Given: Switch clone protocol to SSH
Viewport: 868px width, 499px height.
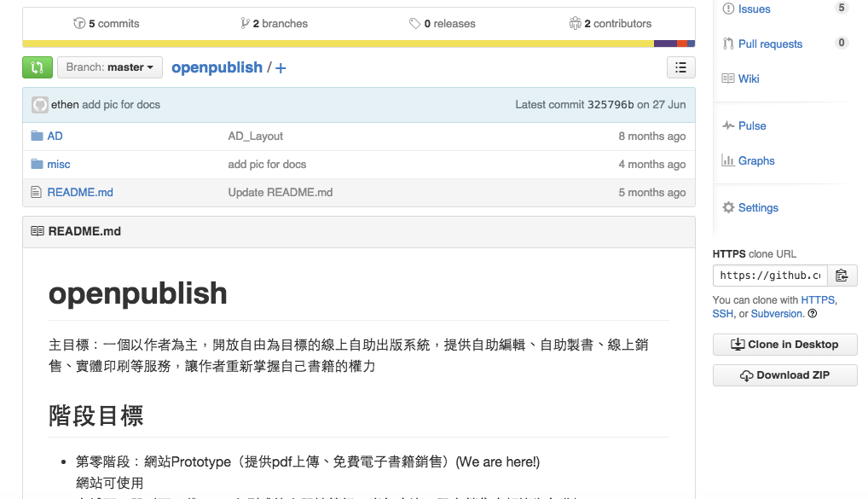Looking at the screenshot, I should [722, 313].
